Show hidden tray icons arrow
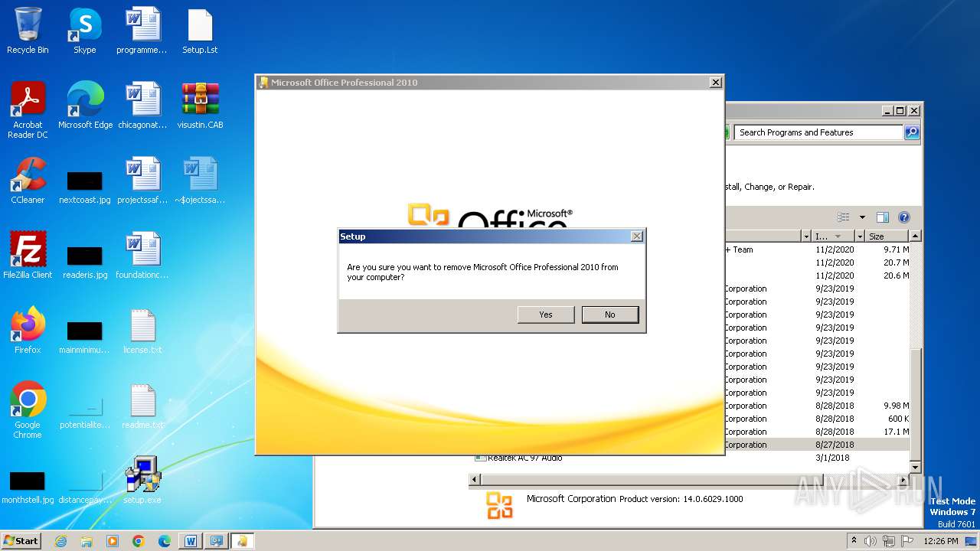Screen dimensions: 980x551 [x=854, y=541]
